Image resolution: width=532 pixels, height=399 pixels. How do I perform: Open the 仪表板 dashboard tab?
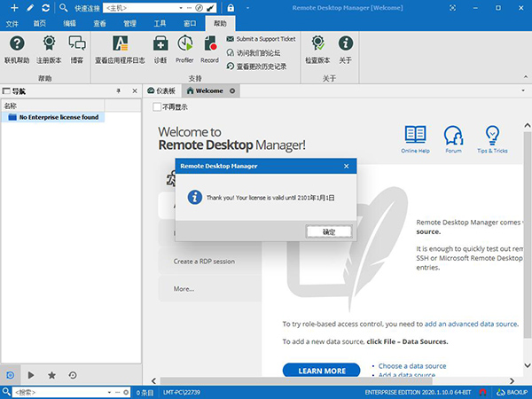161,90
